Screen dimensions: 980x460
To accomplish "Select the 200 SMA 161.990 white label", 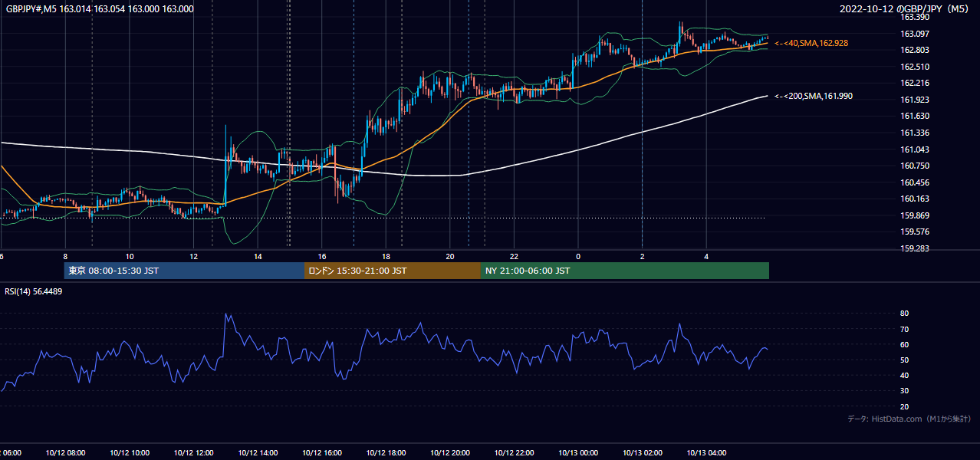I will pyautogui.click(x=814, y=96).
